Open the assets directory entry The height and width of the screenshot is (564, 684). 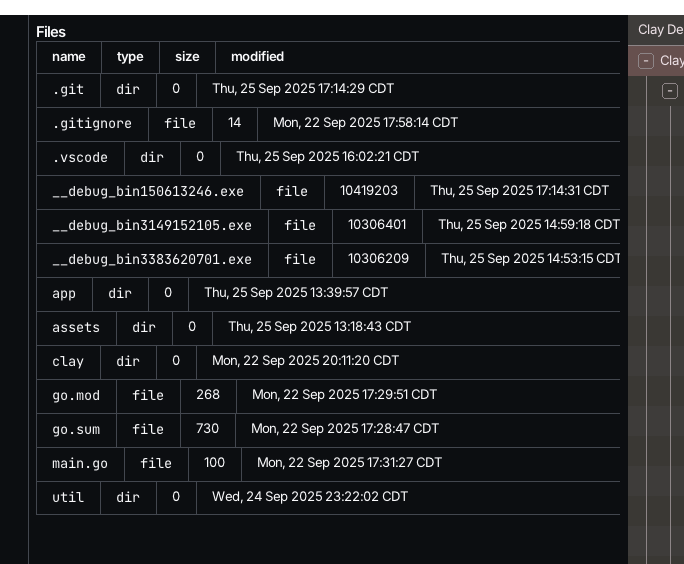(x=76, y=327)
